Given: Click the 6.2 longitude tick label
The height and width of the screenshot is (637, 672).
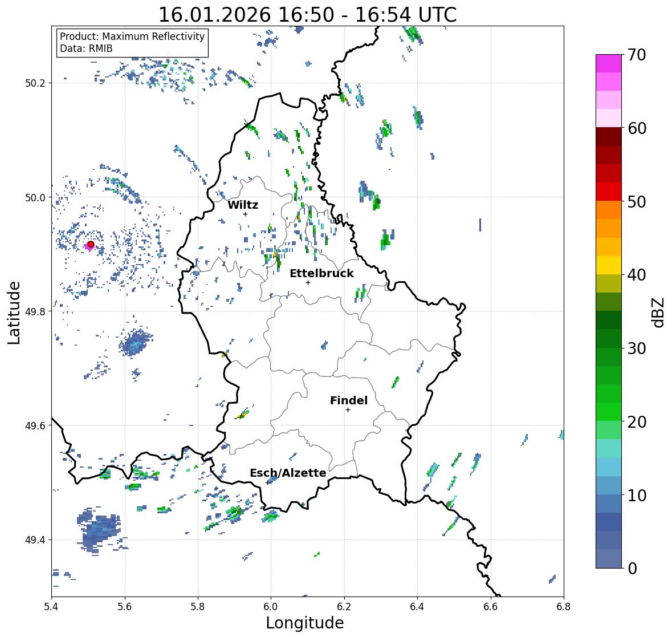Looking at the screenshot, I should pos(344,607).
